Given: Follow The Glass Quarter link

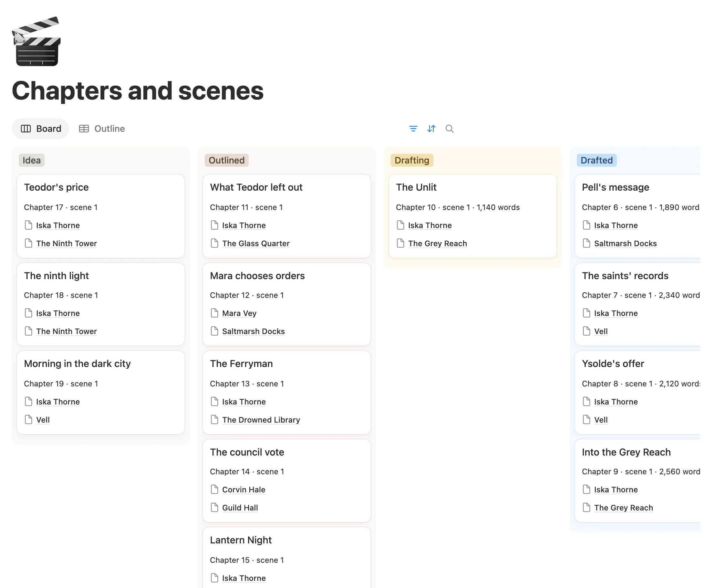Looking at the screenshot, I should pyautogui.click(x=256, y=244).
